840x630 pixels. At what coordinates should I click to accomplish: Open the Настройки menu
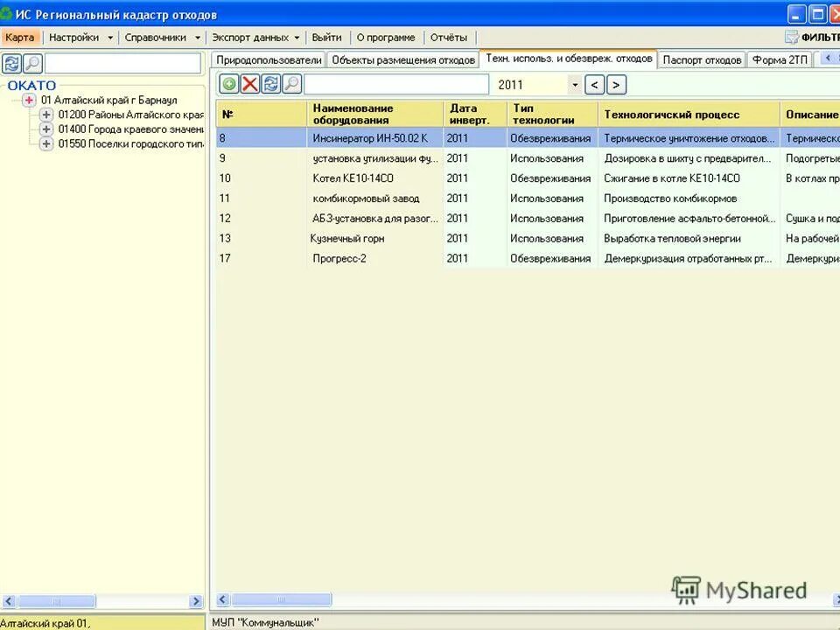click(73, 38)
